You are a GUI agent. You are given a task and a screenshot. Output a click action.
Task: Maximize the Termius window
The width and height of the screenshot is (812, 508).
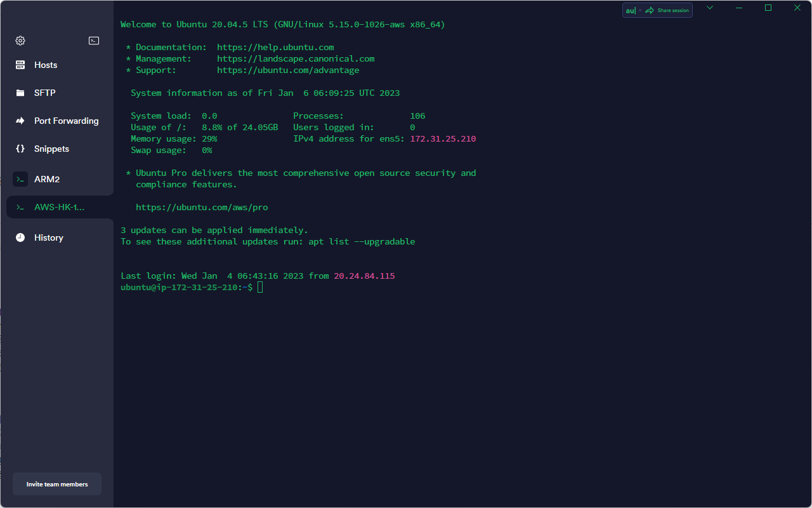768,8
